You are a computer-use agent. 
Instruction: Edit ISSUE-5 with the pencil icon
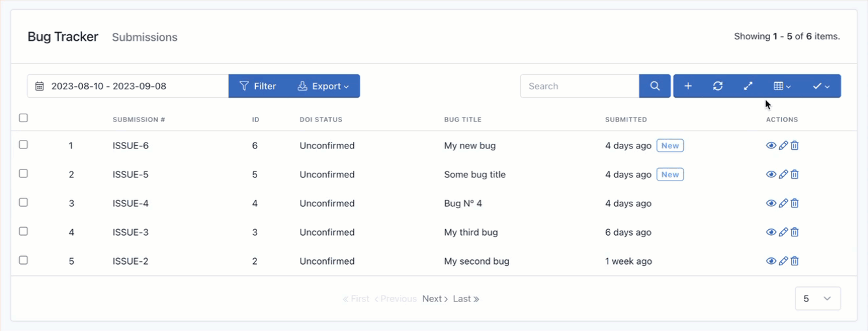coord(783,175)
